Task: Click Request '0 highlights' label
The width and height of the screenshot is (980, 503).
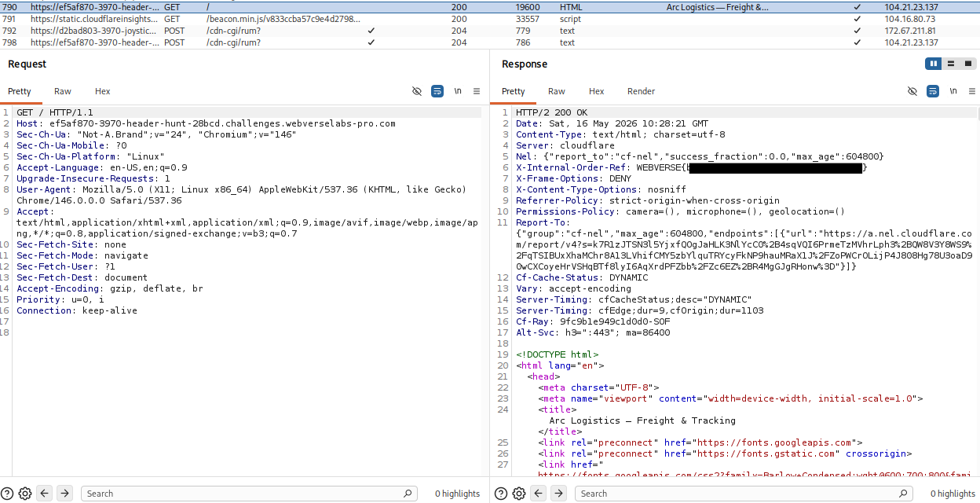Action: (458, 494)
